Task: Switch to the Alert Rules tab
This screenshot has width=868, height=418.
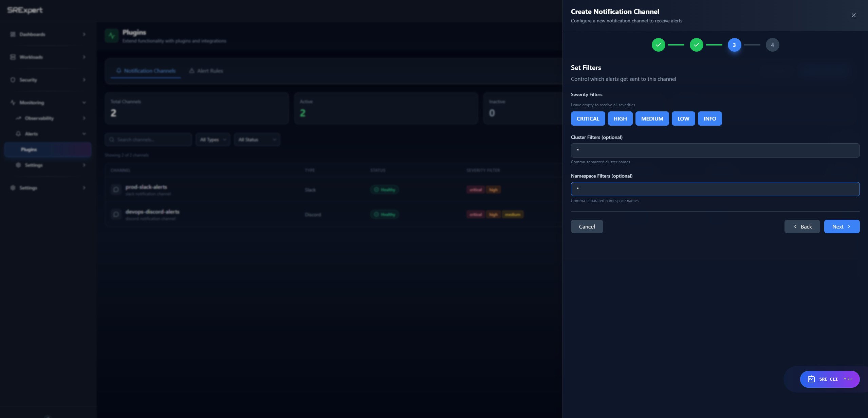Action: (206, 71)
